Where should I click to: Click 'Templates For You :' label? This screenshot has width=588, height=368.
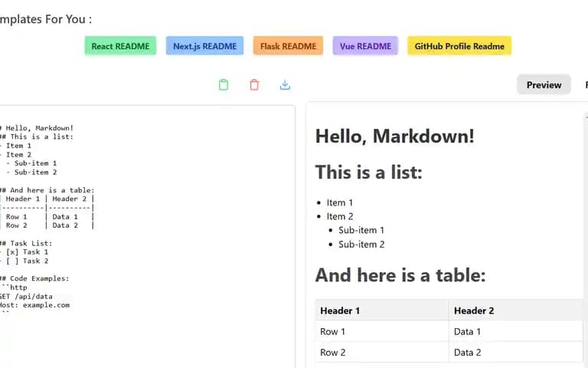[x=45, y=19]
